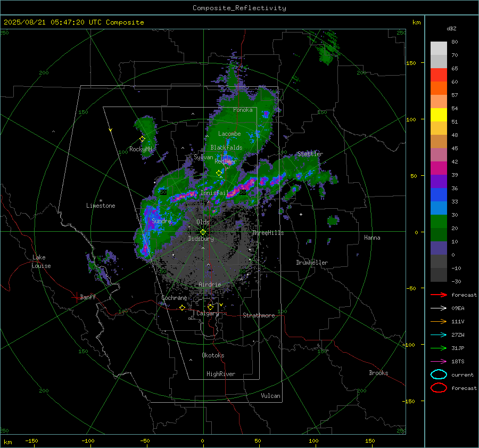Image resolution: width=479 pixels, height=448 pixels.
Task: Select the 09EA legend label
Action: click(x=458, y=308)
